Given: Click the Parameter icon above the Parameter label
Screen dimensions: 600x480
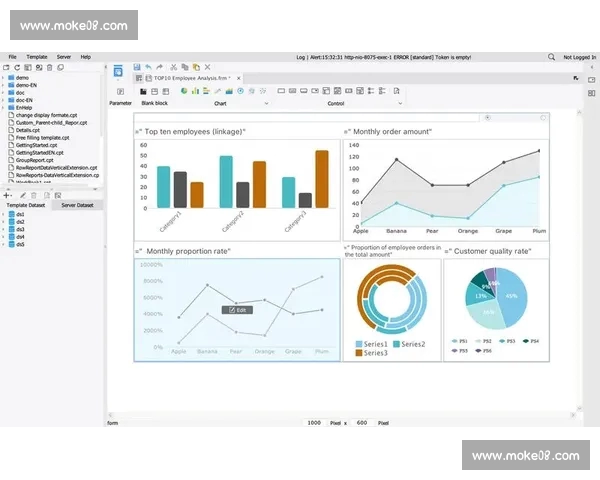Looking at the screenshot, I should (x=120, y=91).
